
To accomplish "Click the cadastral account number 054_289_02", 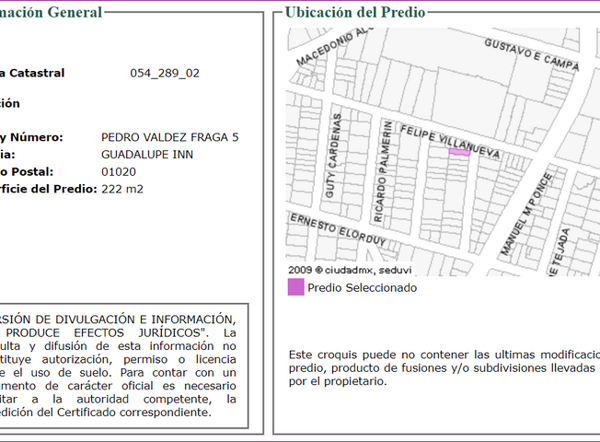I will (x=165, y=73).
